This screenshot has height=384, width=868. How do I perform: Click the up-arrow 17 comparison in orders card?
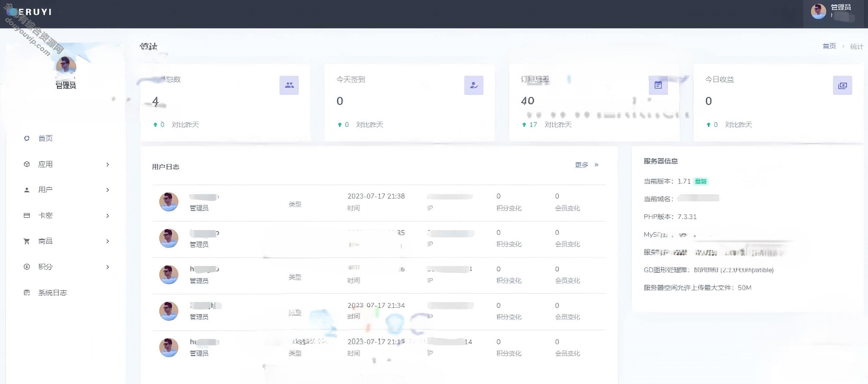click(529, 125)
